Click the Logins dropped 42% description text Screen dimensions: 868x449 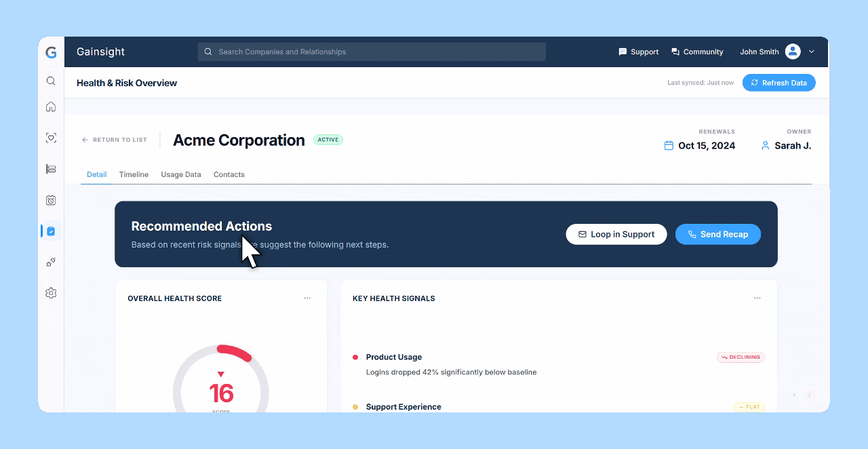click(451, 372)
